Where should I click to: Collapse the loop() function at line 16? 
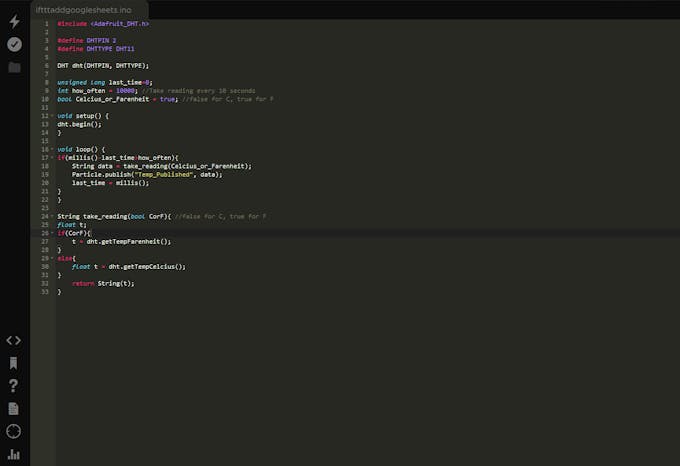52,149
